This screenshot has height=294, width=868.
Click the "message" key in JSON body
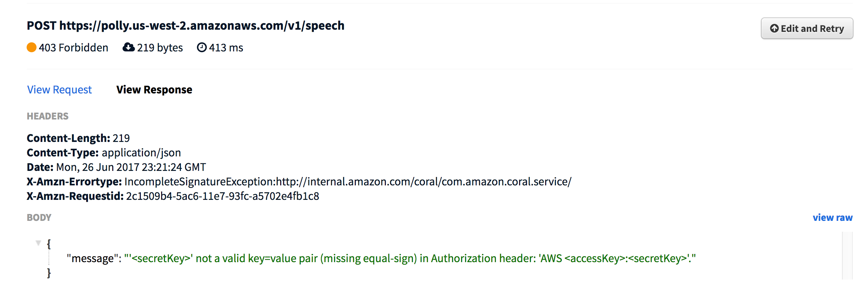pos(93,258)
